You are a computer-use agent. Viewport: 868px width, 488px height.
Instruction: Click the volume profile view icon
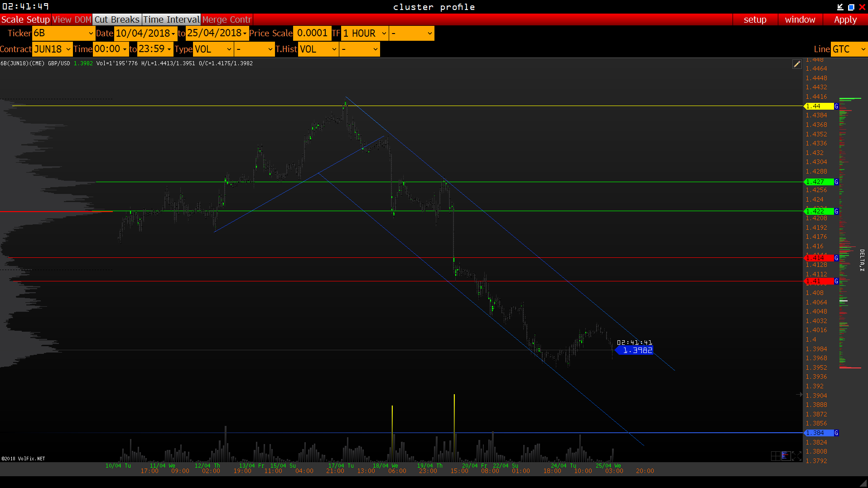click(786, 456)
